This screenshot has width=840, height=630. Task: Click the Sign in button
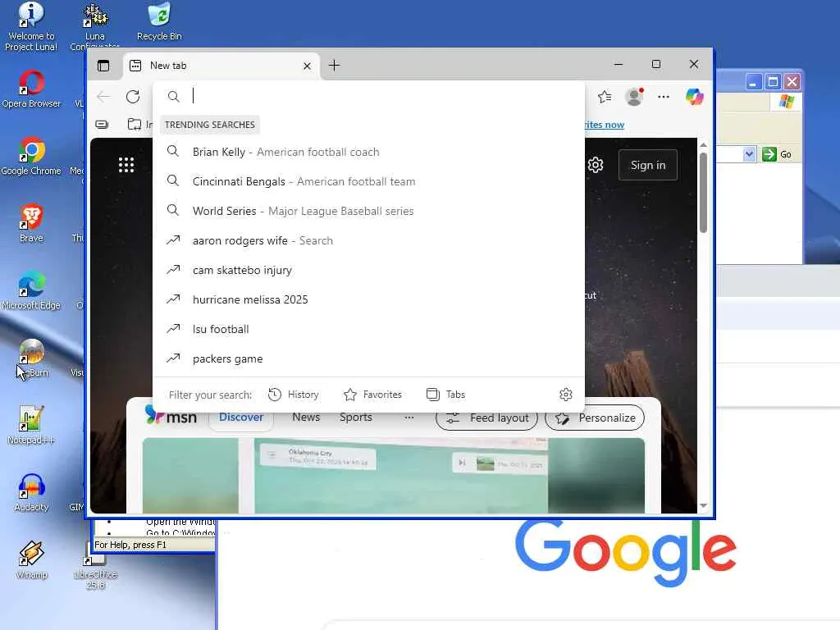(648, 165)
